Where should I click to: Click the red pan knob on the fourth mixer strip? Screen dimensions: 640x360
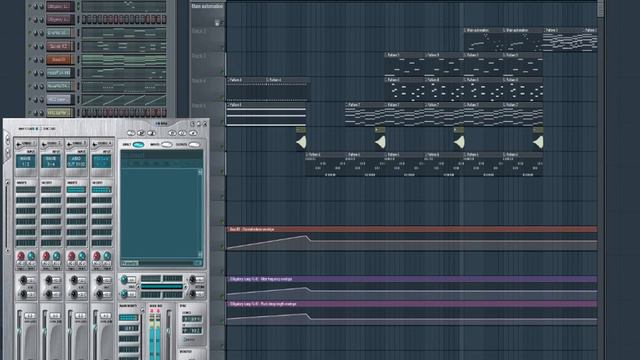97,256
